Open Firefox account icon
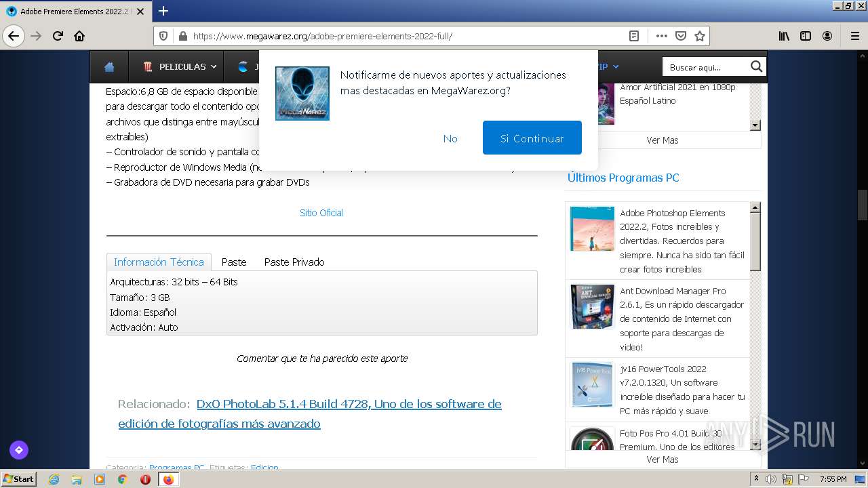 (x=827, y=36)
